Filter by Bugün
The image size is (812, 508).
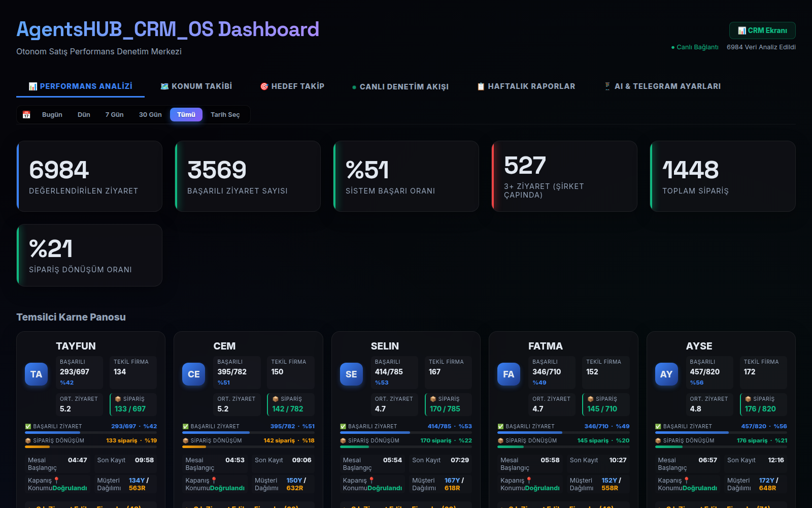[x=52, y=115]
